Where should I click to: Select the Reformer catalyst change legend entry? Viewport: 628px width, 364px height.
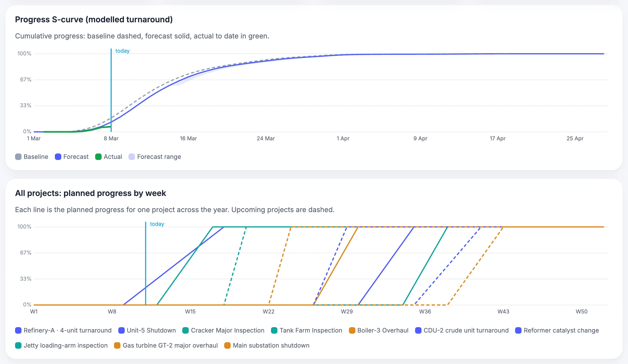(557, 330)
